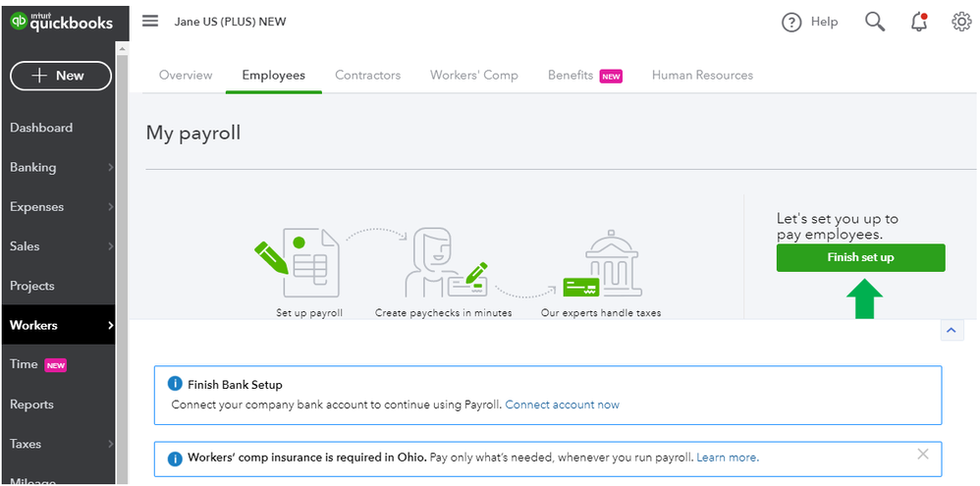
Task: Expand the Sales sidebar submenu
Action: [110, 246]
